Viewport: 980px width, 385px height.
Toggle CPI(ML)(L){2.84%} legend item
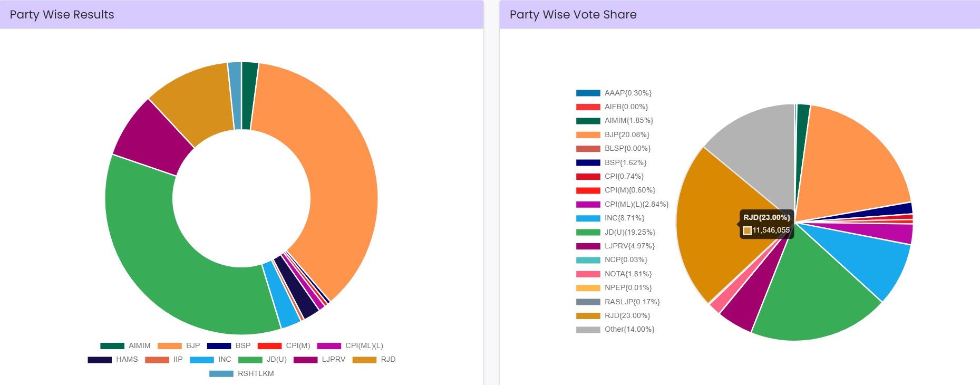pos(622,205)
